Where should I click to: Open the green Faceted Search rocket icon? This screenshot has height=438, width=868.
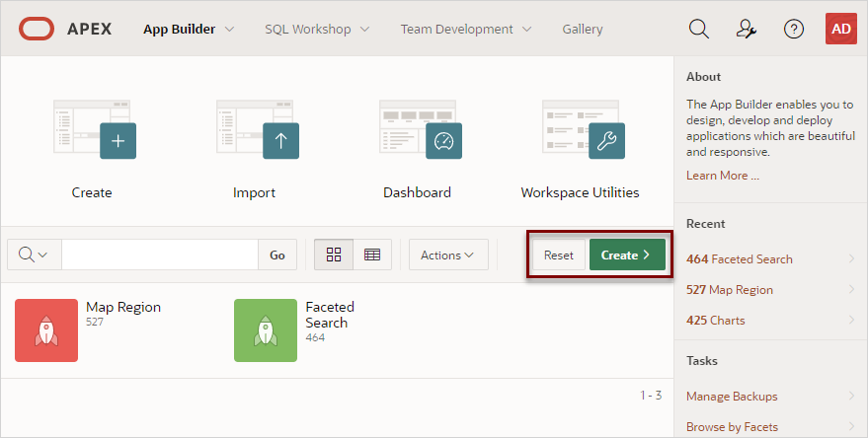click(266, 330)
